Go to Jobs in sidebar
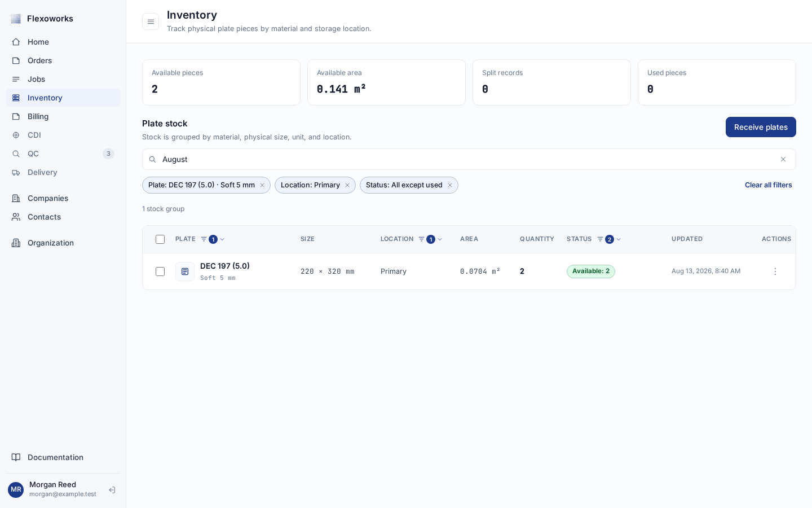Screen dimensions: 812x508 tap(63, 79)
